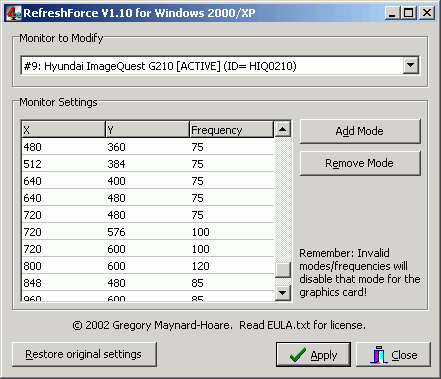Select the 512 x 384 mode row
This screenshot has width=441, height=379.
[x=148, y=164]
